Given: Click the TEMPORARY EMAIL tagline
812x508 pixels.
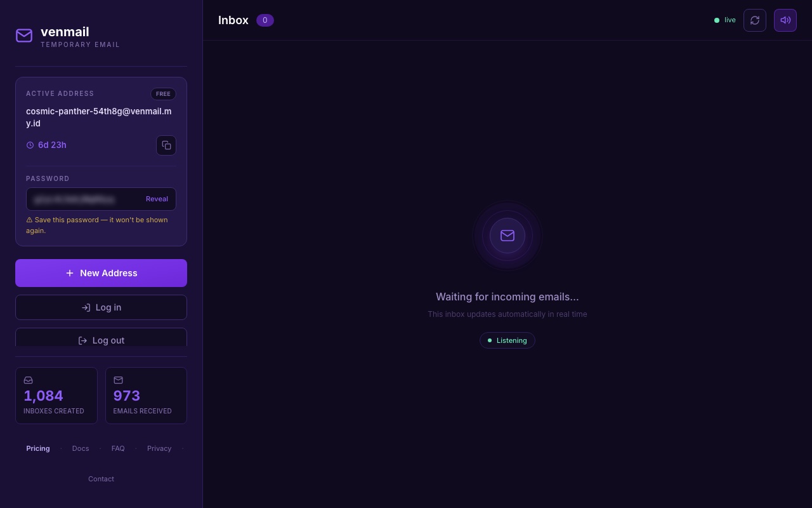Looking at the screenshot, I should coord(80,45).
